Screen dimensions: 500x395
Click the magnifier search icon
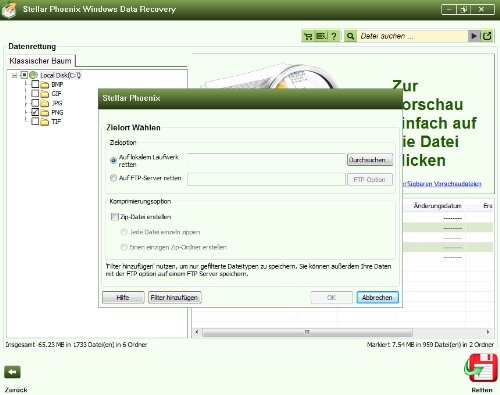(350, 36)
